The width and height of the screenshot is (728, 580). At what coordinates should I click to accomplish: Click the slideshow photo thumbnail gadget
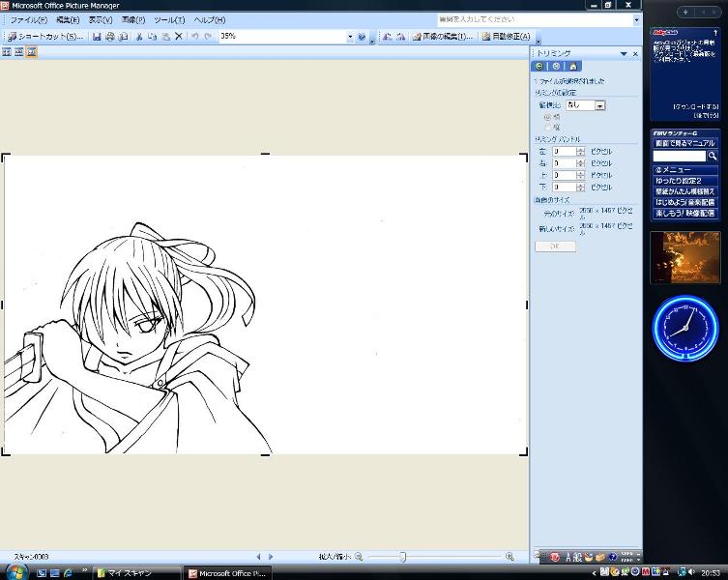(684, 257)
